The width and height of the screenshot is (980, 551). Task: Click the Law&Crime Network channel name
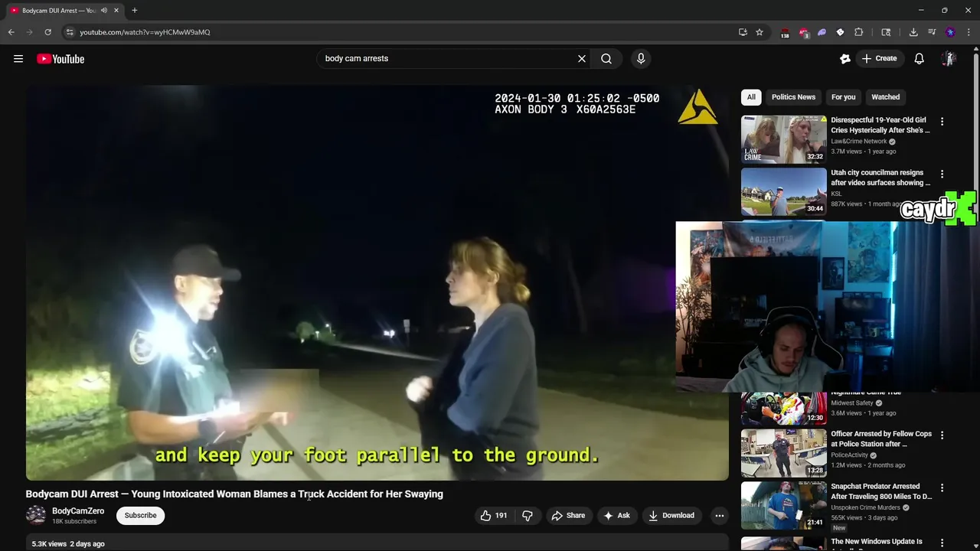point(859,142)
